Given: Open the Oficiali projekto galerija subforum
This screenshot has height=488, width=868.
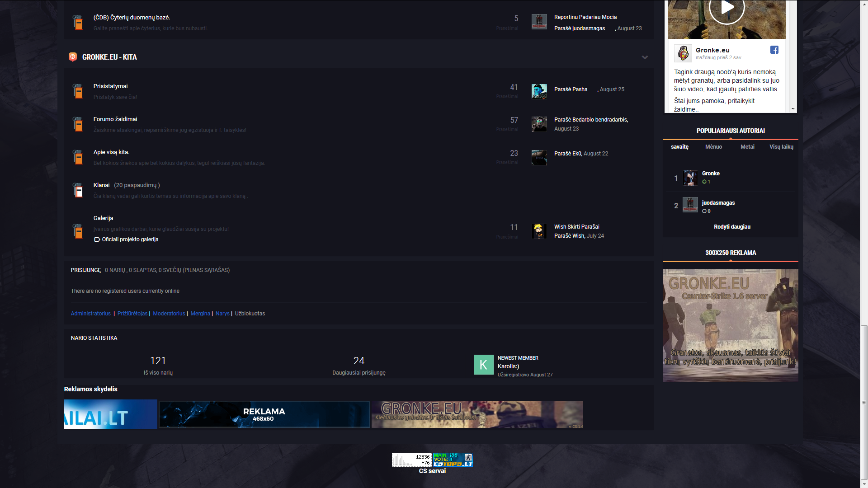Looking at the screenshot, I should click(x=130, y=239).
